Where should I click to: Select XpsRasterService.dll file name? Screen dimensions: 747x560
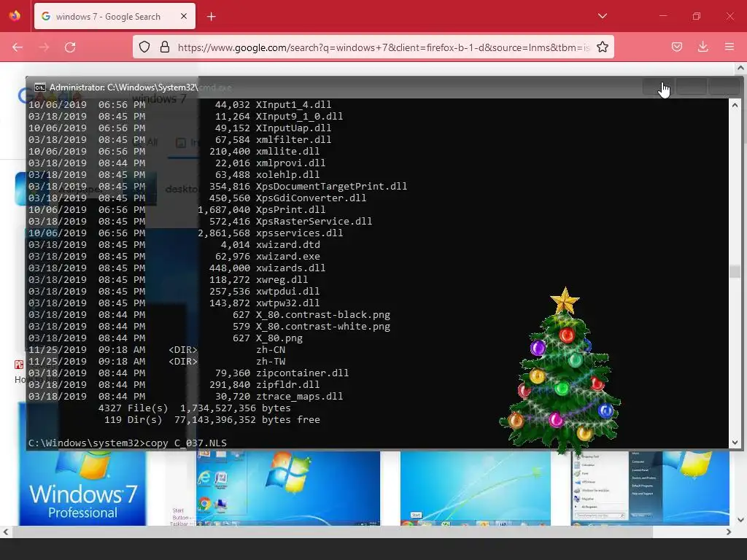coord(314,222)
